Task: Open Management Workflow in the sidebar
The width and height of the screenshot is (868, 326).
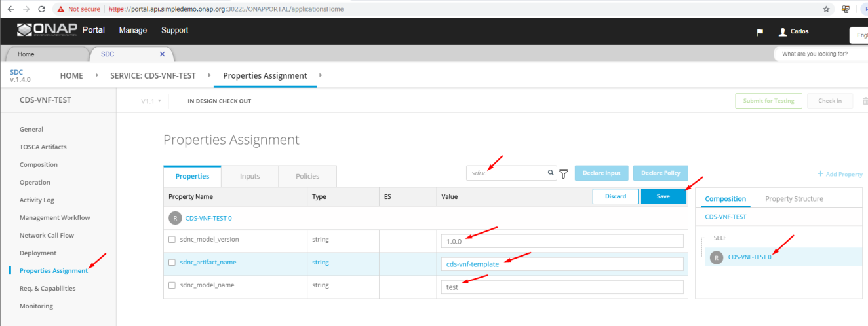Action: click(55, 217)
